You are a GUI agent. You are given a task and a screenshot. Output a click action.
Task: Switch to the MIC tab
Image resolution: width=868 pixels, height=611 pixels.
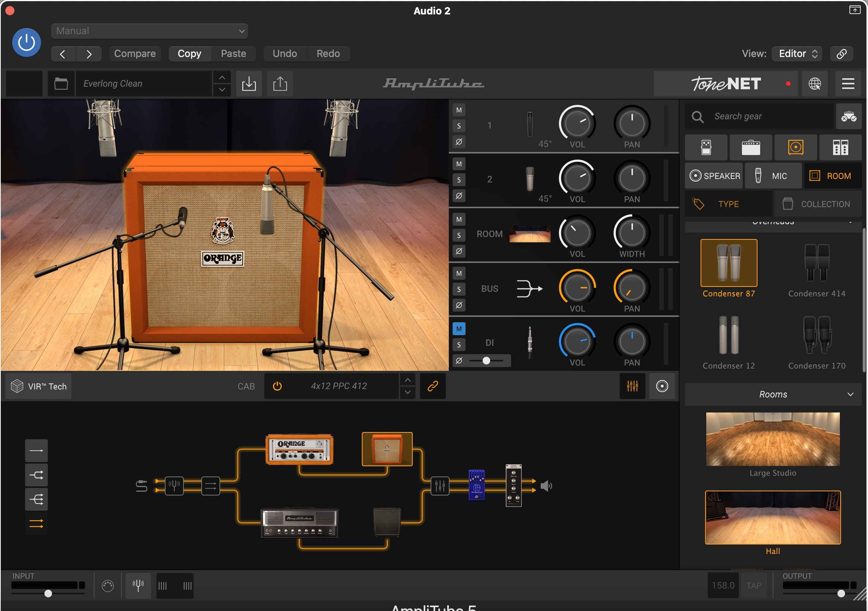click(x=773, y=176)
